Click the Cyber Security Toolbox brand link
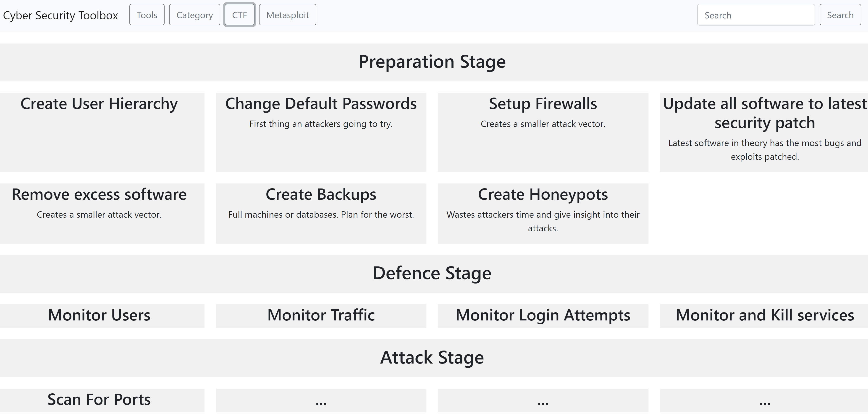This screenshot has height=418, width=868. pos(60,15)
